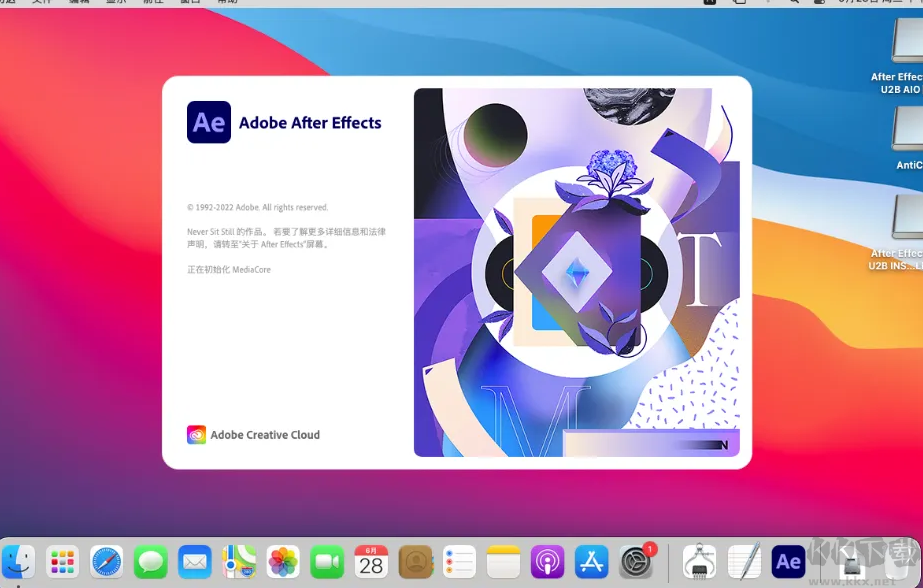Click Spotlight search in the menu bar
This screenshot has height=588, width=923.
tap(793, 2)
